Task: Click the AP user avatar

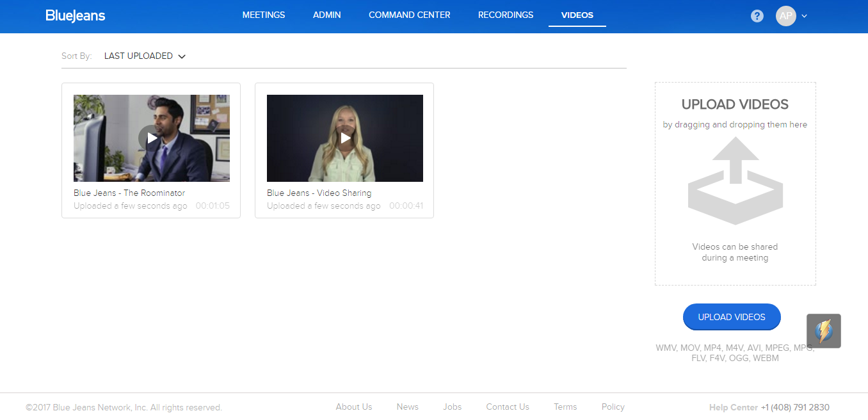Action: [785, 16]
